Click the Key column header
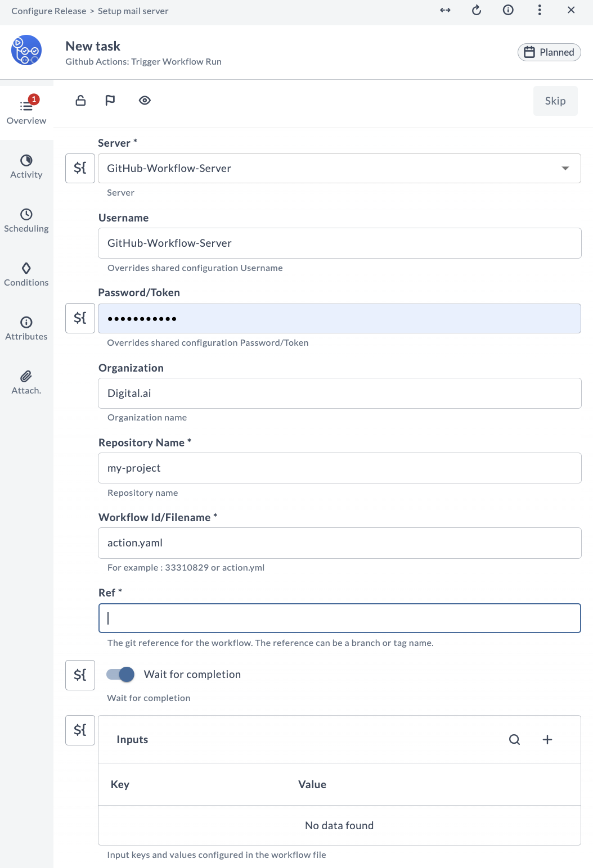The image size is (593, 868). pos(120,784)
